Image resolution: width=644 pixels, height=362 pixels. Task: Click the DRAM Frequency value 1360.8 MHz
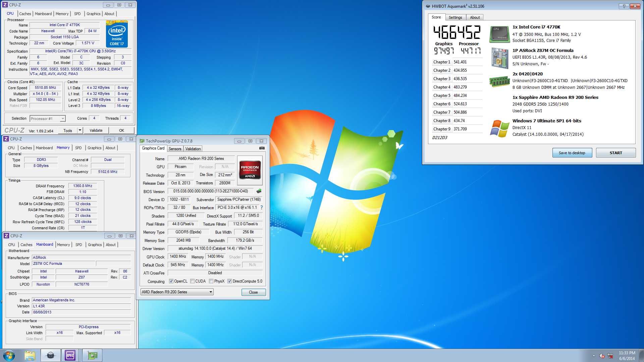[x=83, y=186]
